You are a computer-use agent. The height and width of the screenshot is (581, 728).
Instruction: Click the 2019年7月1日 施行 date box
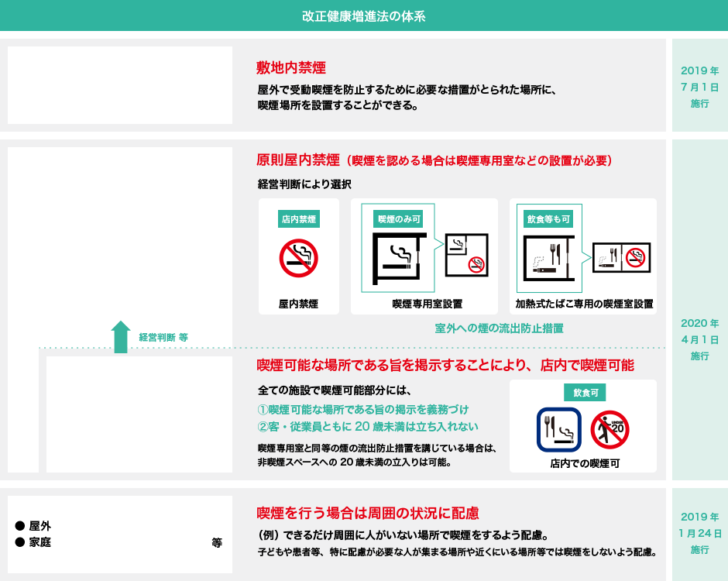[x=699, y=86]
